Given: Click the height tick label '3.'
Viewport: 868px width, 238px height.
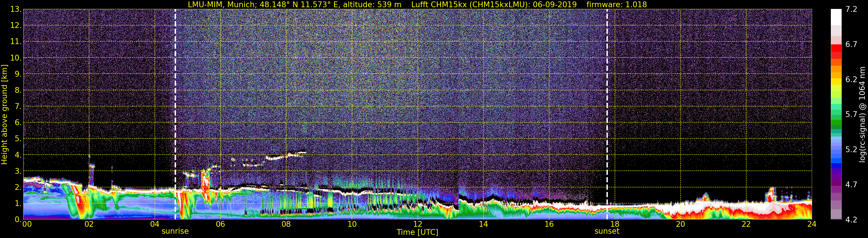Looking at the screenshot, I should pos(18,171).
